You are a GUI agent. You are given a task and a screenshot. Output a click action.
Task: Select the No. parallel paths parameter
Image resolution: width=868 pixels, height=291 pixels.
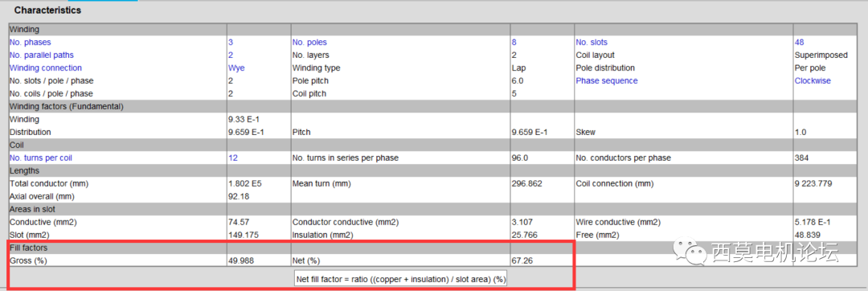[42, 55]
